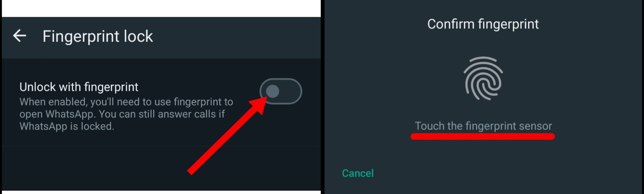Cancel the Confirm fingerprint dialog

[x=358, y=173]
